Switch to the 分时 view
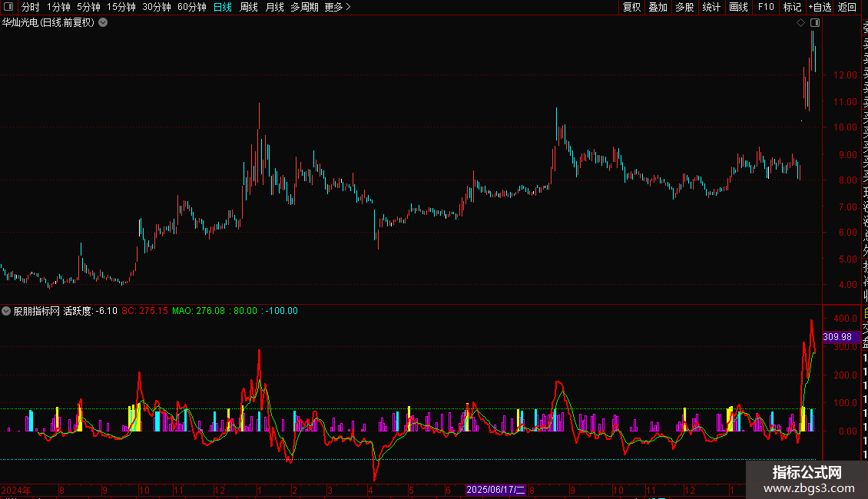 point(31,7)
